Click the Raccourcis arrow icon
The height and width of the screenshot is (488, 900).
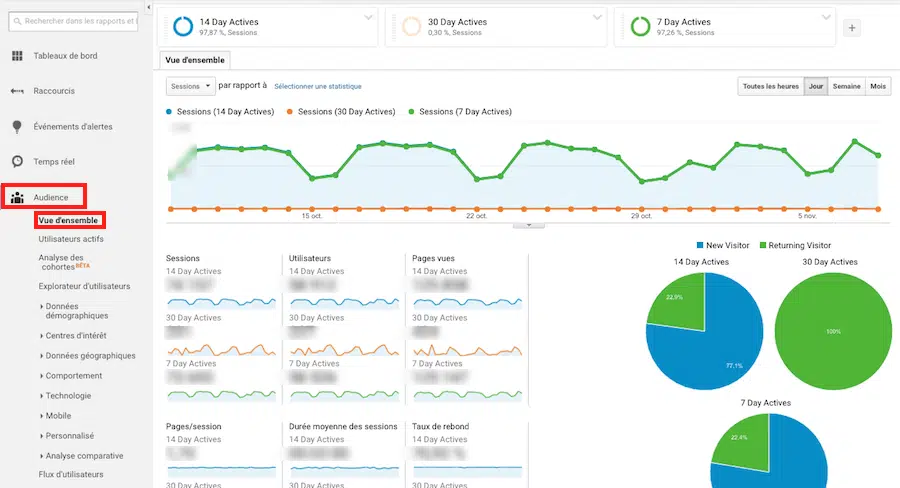pyautogui.click(x=17, y=91)
